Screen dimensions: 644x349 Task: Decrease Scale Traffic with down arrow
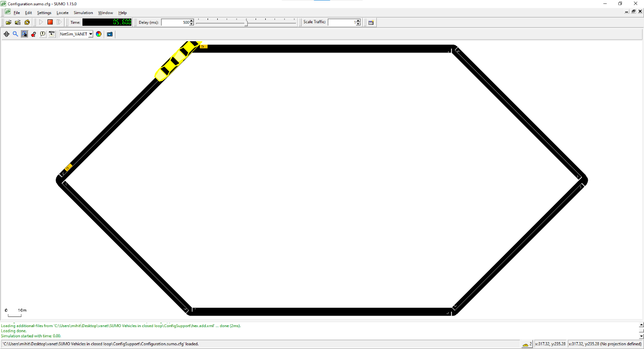coord(358,24)
